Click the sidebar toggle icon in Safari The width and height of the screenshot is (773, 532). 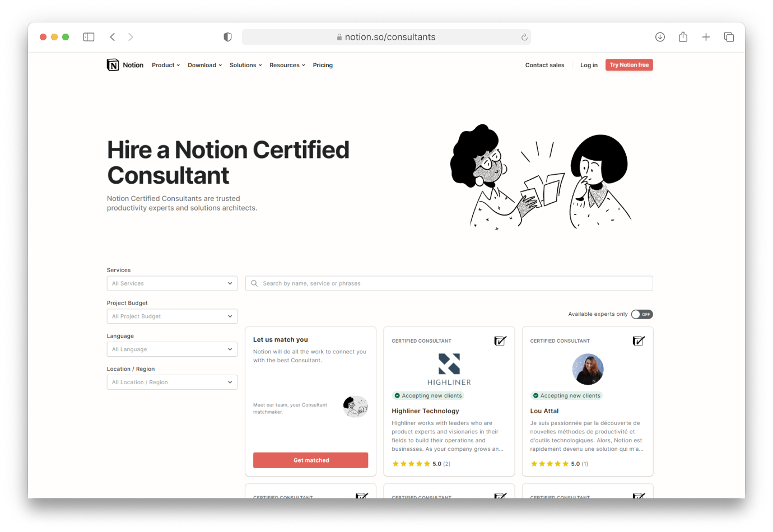click(89, 36)
